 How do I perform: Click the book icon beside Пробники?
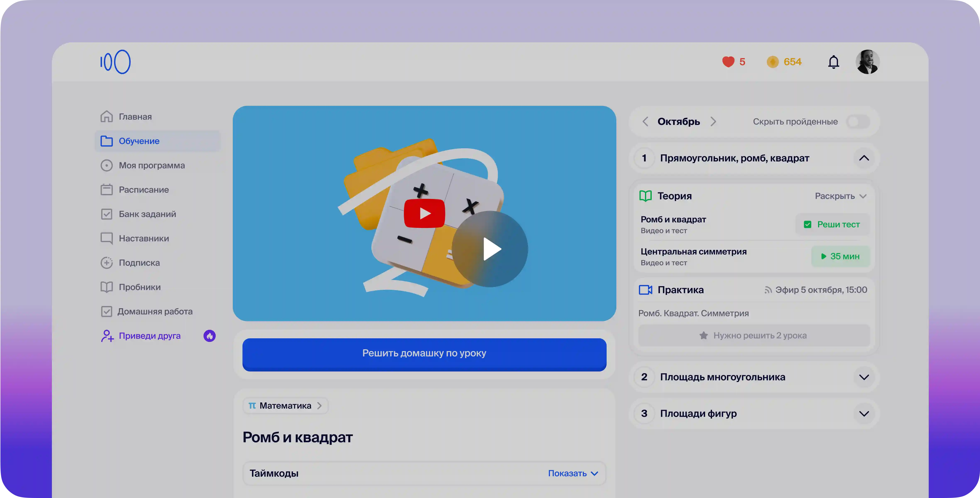click(x=106, y=287)
